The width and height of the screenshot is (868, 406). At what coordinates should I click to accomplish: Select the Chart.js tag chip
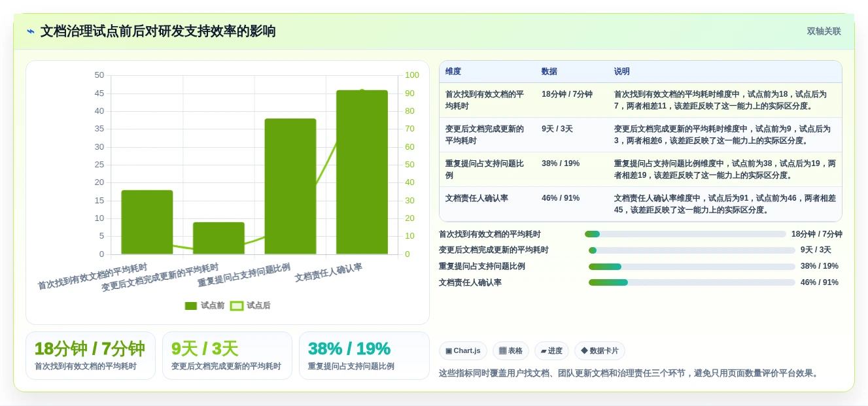click(x=463, y=350)
